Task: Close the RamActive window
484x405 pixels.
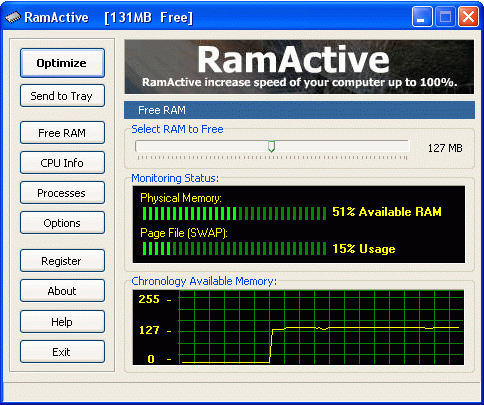Action: click(469, 17)
